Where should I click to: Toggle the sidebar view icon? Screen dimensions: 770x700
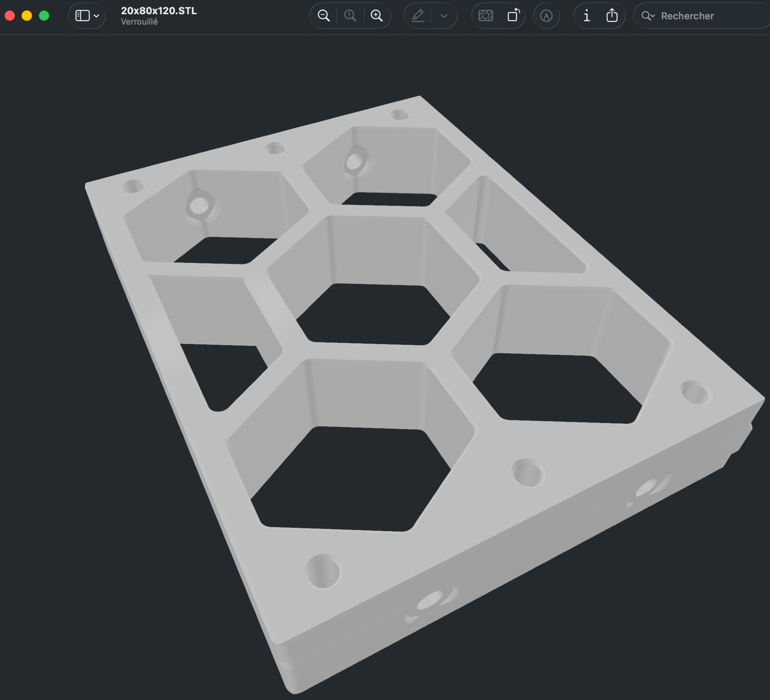click(x=82, y=16)
